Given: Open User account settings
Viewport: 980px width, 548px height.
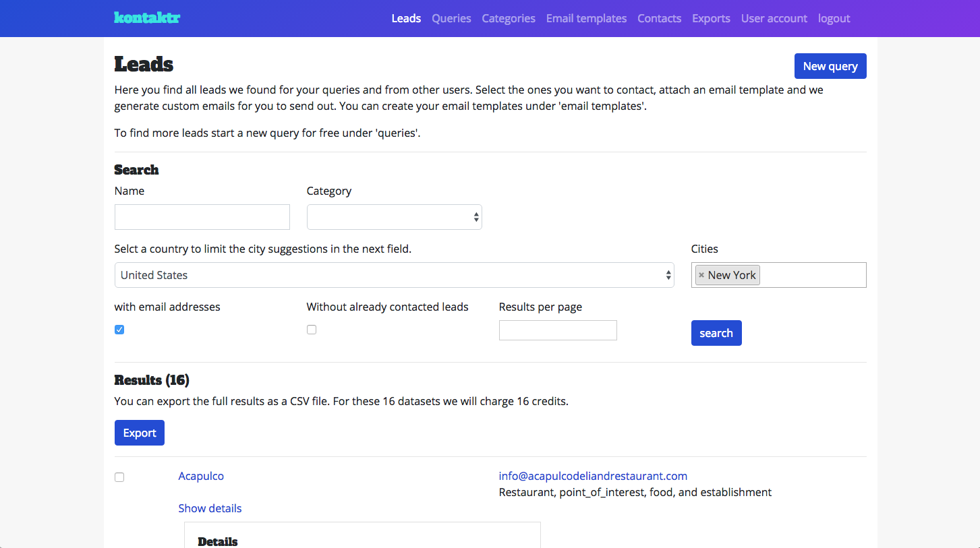Looking at the screenshot, I should (x=774, y=18).
